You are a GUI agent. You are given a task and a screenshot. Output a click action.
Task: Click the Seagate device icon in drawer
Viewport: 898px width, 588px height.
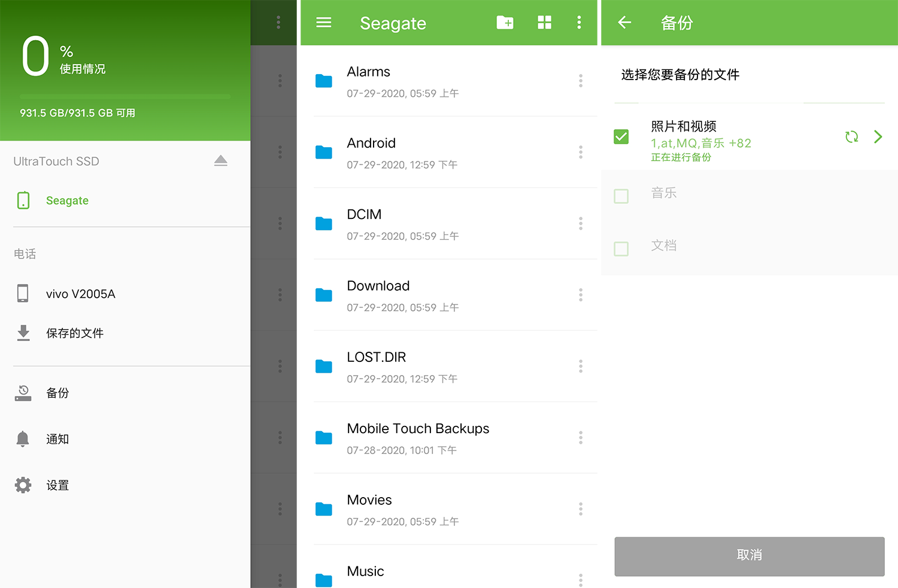point(23,200)
